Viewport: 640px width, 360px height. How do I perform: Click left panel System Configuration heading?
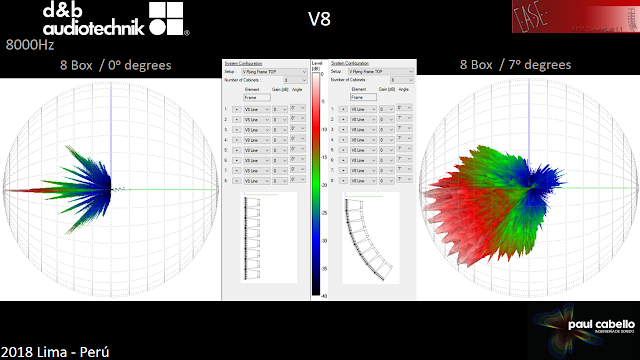coord(243,63)
